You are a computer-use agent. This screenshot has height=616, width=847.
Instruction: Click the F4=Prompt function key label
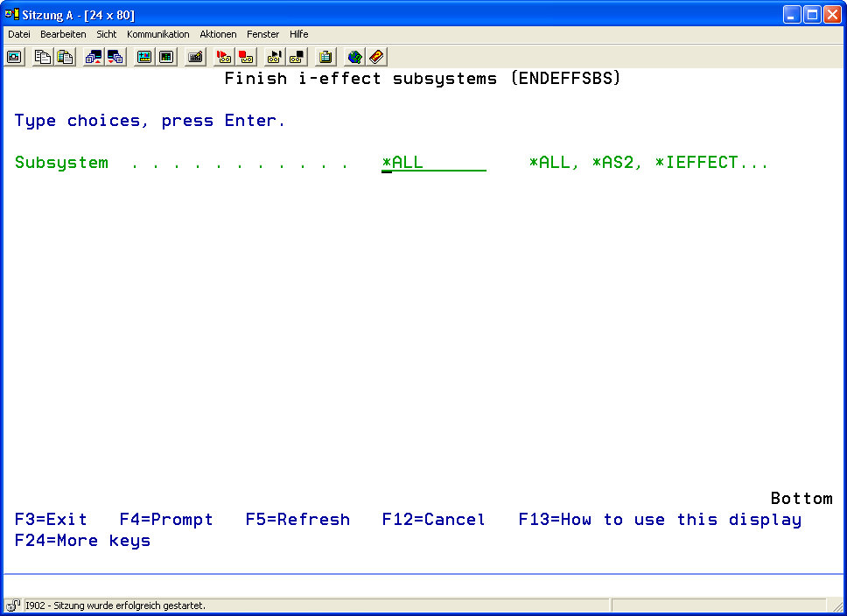point(166,520)
